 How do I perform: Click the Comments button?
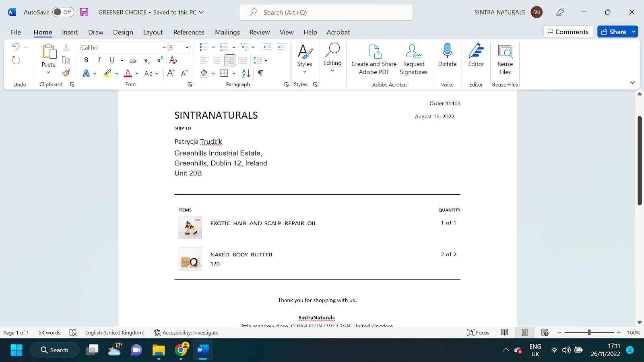tap(568, 32)
